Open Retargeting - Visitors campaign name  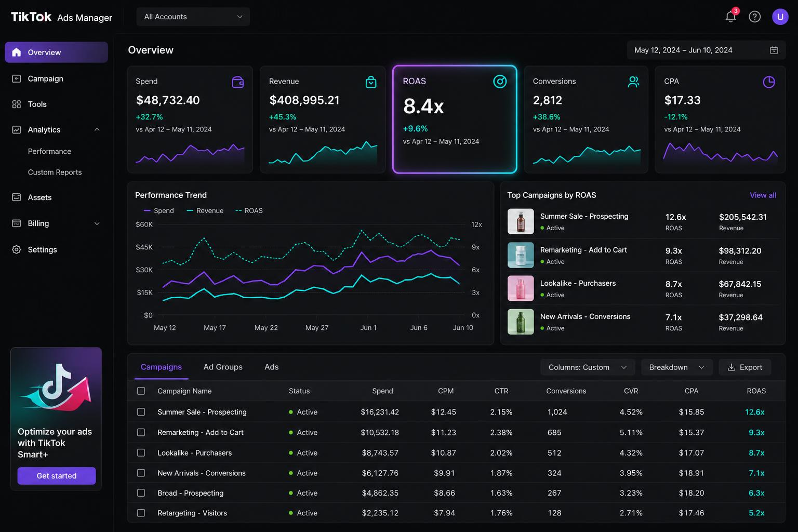[192, 513]
